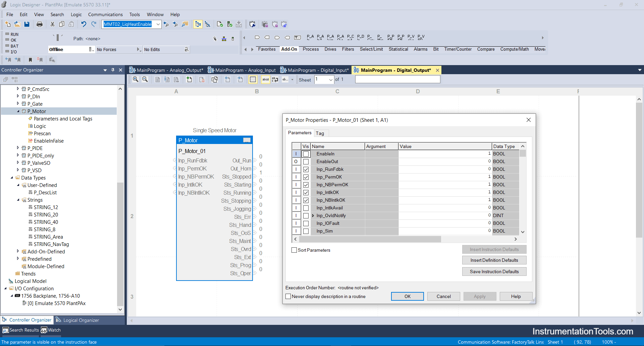Click the Copy Sheet icon in routine toolbar
This screenshot has height=346, width=644.
pos(215,80)
